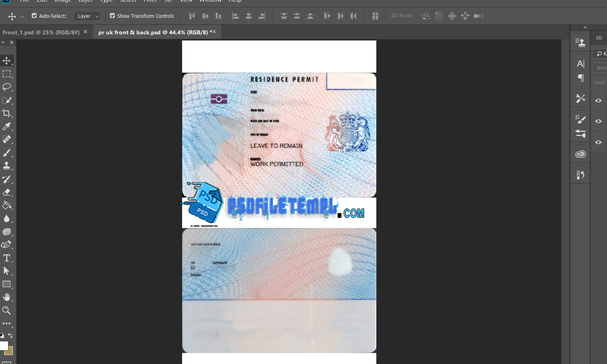Viewport: 607px width, 364px height.
Task: Click the 3D Scale camera icon
Action: (x=478, y=16)
